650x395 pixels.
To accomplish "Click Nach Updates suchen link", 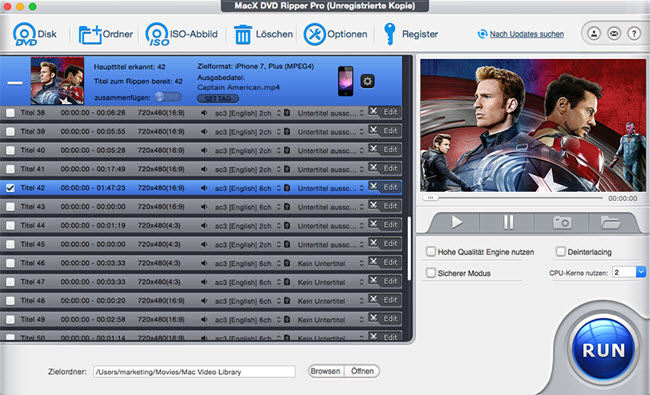I will click(x=526, y=34).
